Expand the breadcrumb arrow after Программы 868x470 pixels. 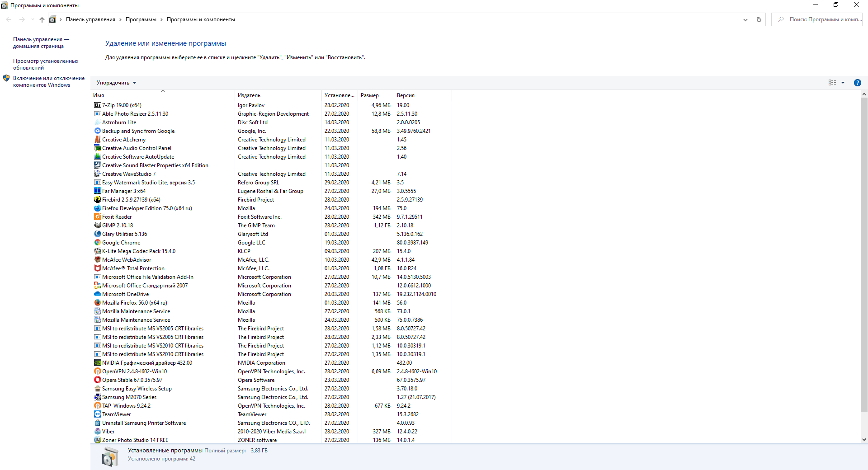(x=161, y=19)
